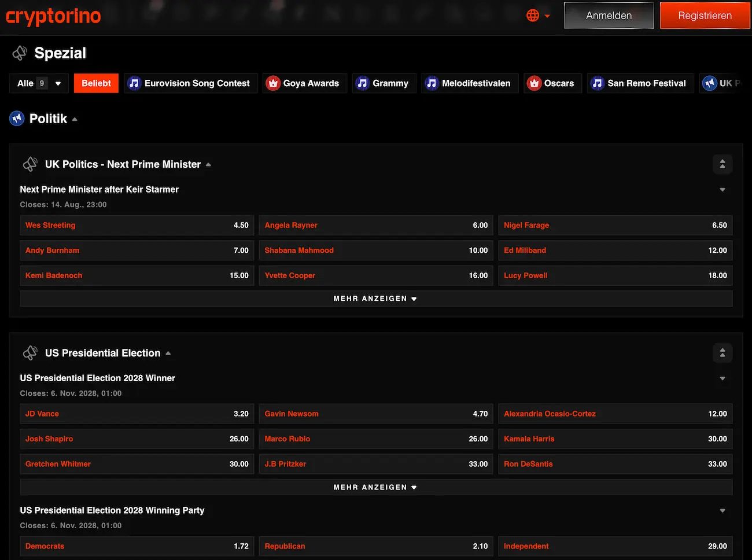752x560 pixels.
Task: Toggle the US Presidential Election sort button
Action: 722,353
